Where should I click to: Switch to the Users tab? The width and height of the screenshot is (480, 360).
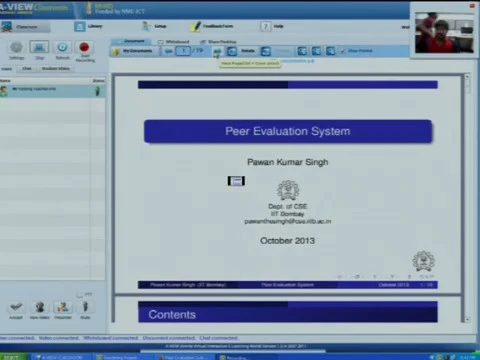(x=7, y=69)
